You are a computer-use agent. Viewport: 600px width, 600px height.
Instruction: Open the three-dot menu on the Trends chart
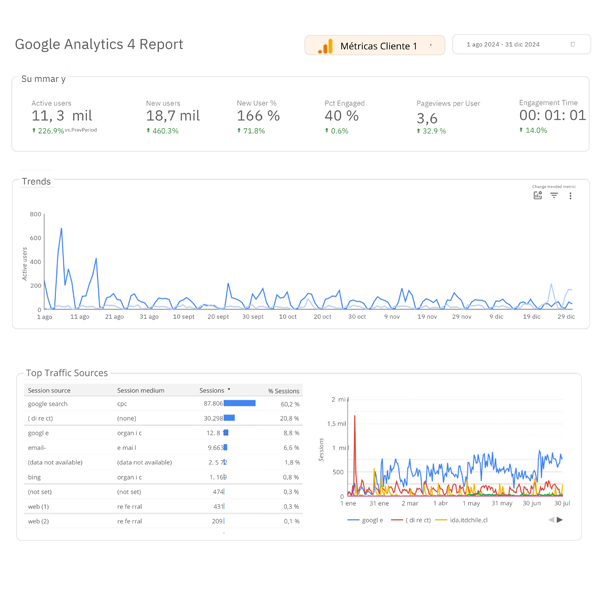[571, 196]
